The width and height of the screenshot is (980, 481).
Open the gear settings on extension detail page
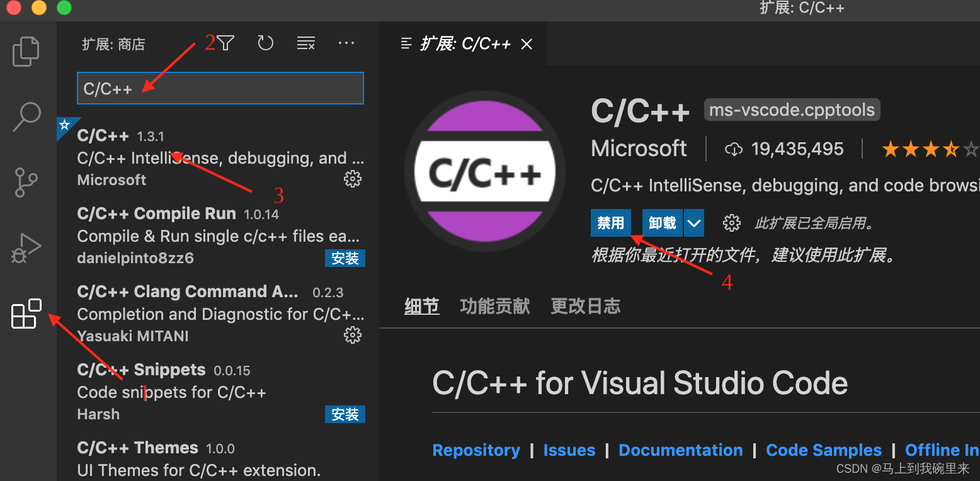[731, 223]
